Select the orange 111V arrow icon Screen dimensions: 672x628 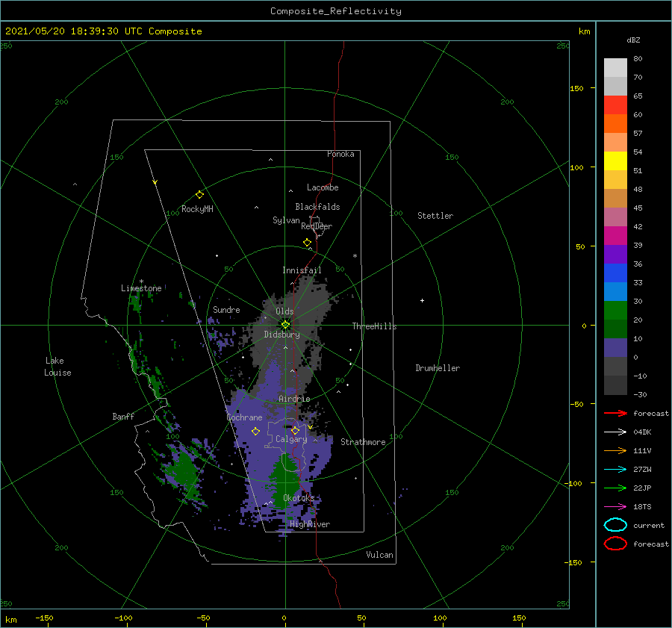point(615,450)
